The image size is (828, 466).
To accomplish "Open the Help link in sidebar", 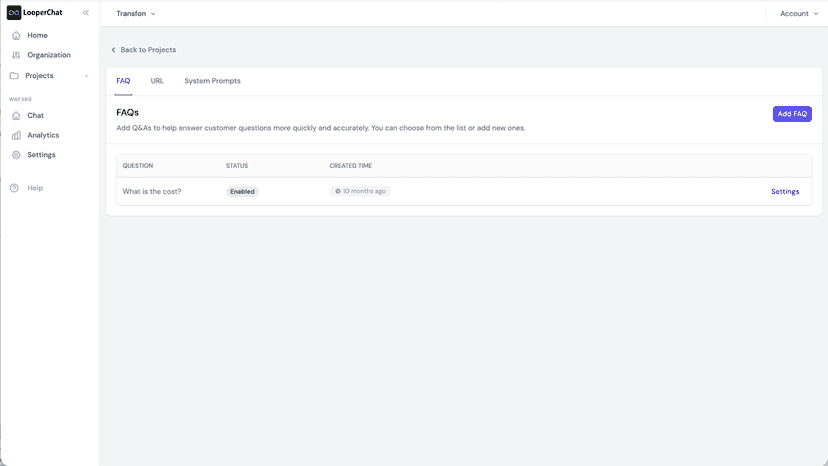I will [x=35, y=188].
